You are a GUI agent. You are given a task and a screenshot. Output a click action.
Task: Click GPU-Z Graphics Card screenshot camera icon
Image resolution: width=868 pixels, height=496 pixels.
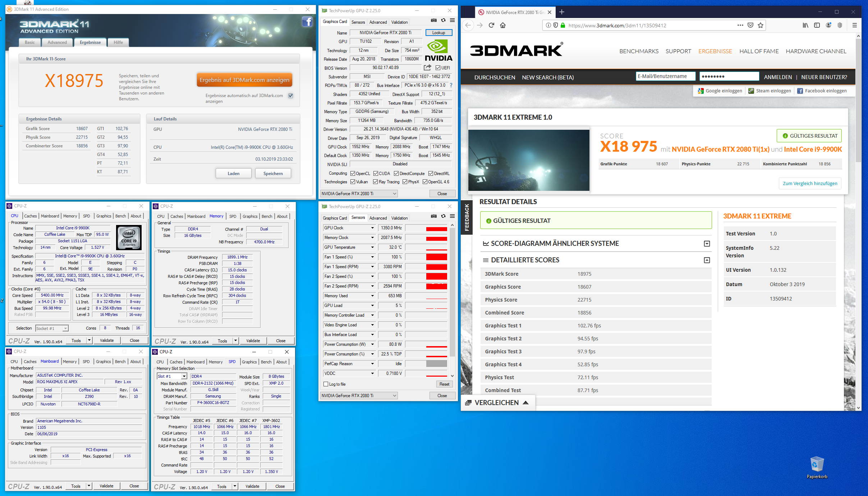pos(434,20)
